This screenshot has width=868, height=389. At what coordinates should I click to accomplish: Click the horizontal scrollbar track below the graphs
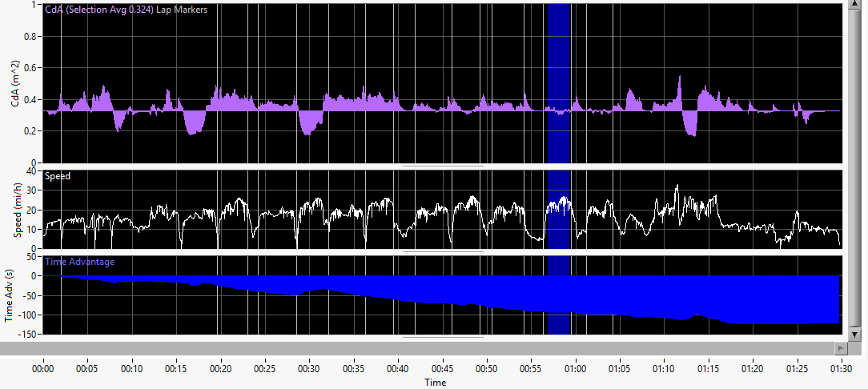pos(418,348)
